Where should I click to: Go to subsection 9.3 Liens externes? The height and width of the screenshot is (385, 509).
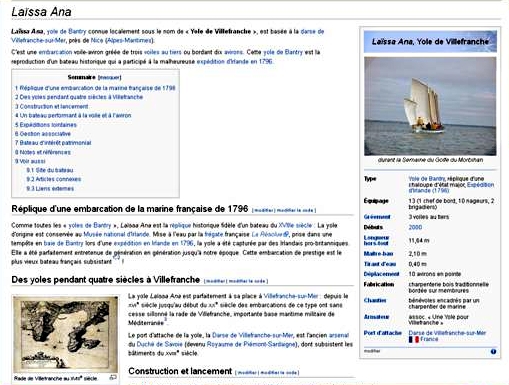(x=50, y=188)
